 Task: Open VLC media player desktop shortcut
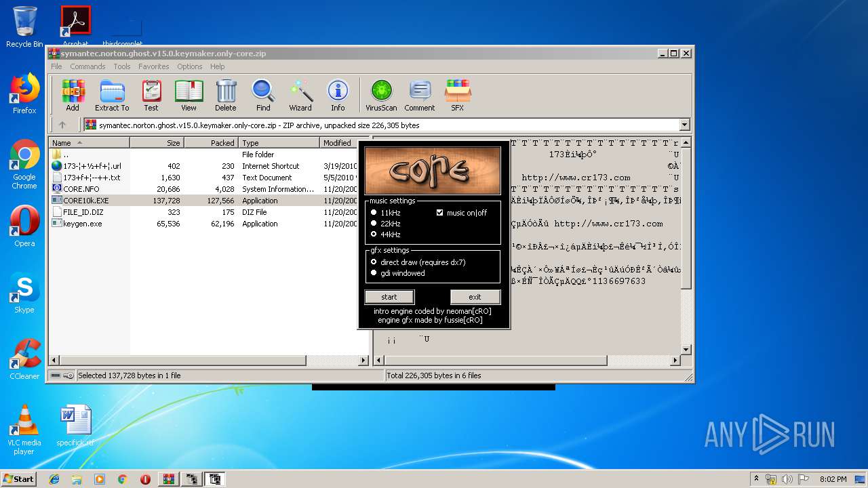tap(24, 430)
